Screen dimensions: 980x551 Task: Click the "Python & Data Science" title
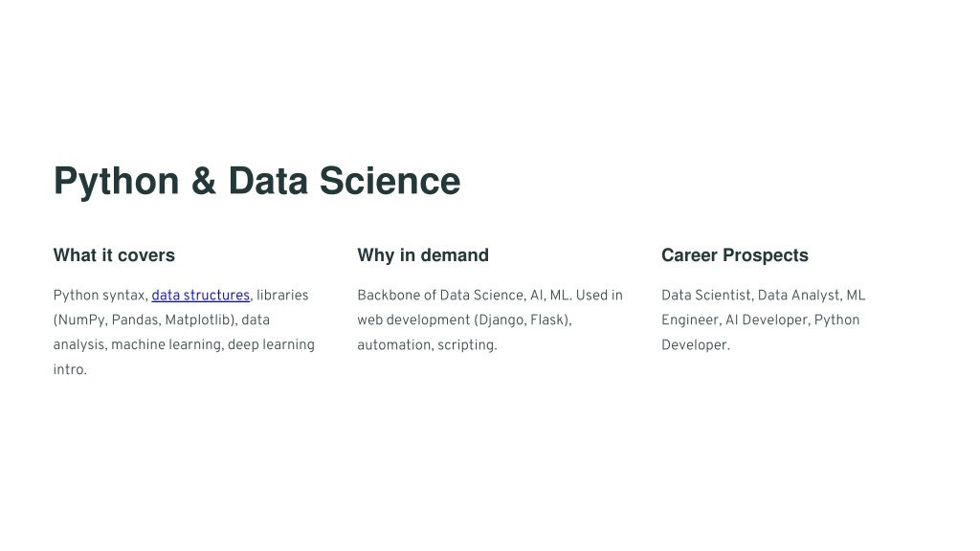(x=256, y=181)
